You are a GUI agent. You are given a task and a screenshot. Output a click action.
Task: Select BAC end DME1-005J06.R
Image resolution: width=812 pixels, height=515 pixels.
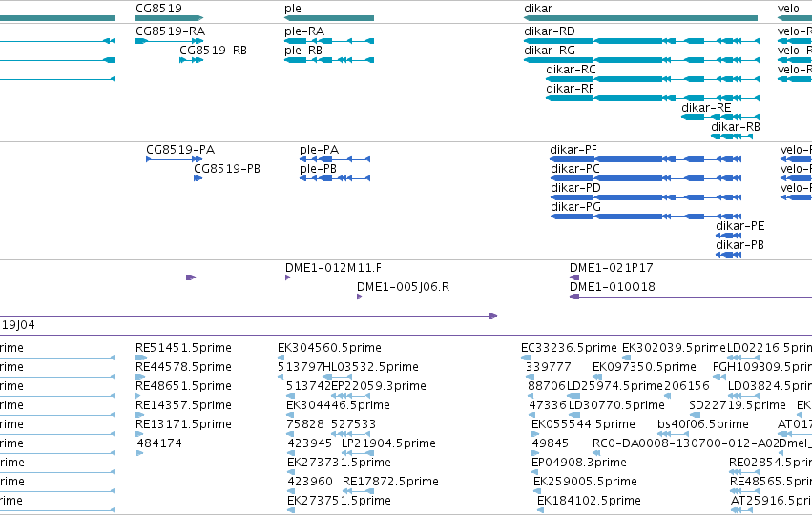403,287
